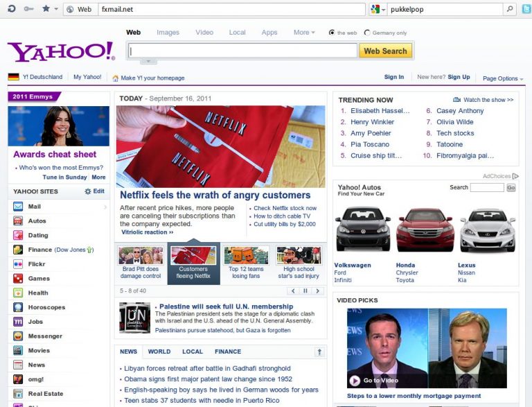Open the Google search engine selector
This screenshot has width=532, height=407.
coord(378,10)
